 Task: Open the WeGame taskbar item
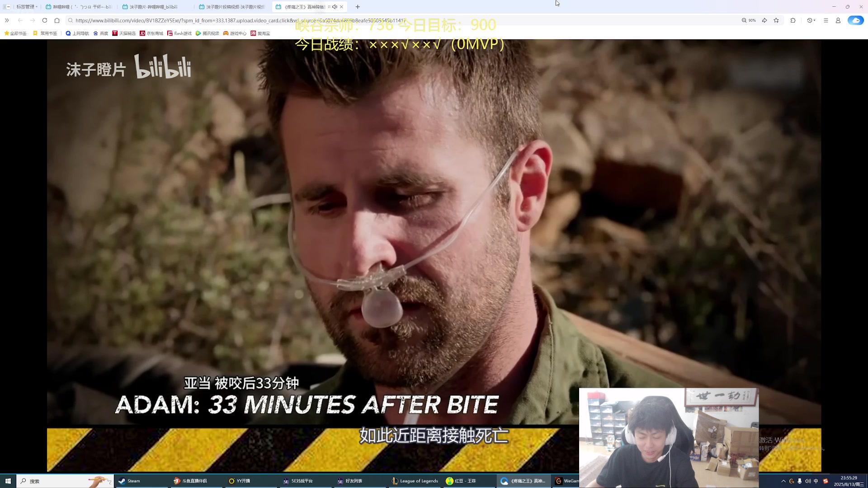pos(566,481)
